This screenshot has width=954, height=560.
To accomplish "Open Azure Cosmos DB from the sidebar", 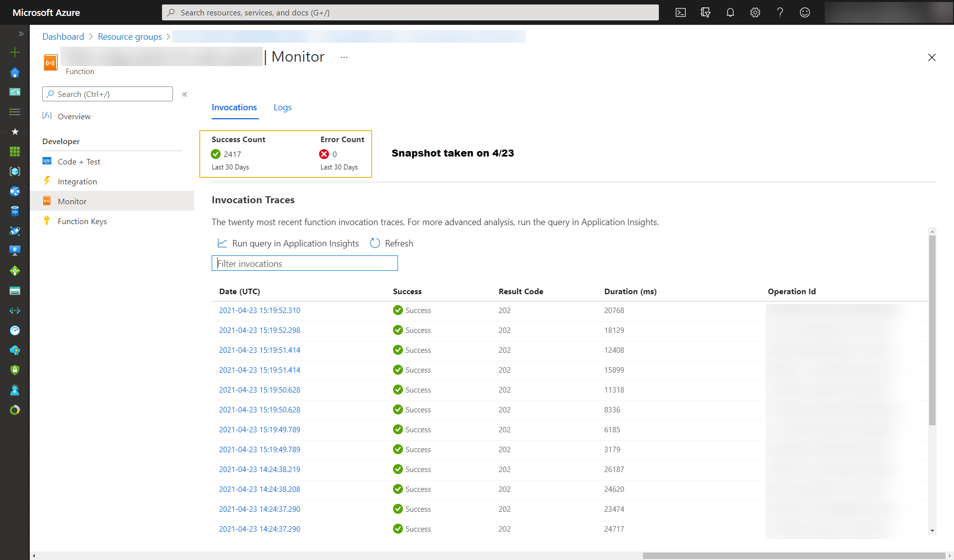I will point(15,231).
